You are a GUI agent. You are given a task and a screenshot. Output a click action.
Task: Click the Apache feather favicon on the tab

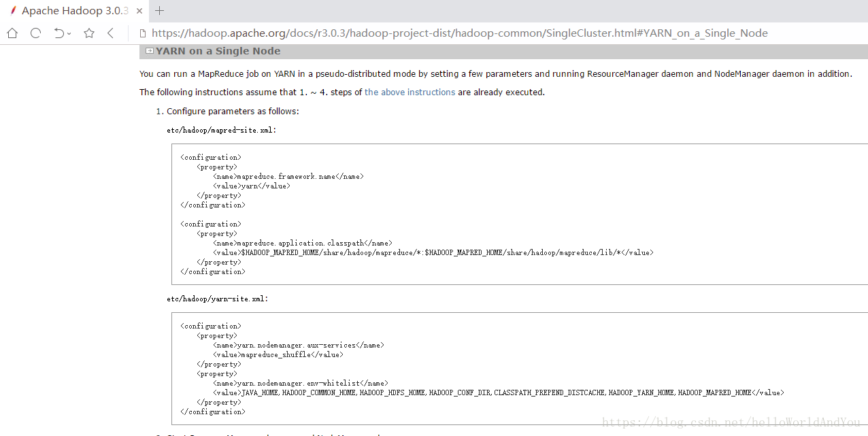tap(13, 10)
